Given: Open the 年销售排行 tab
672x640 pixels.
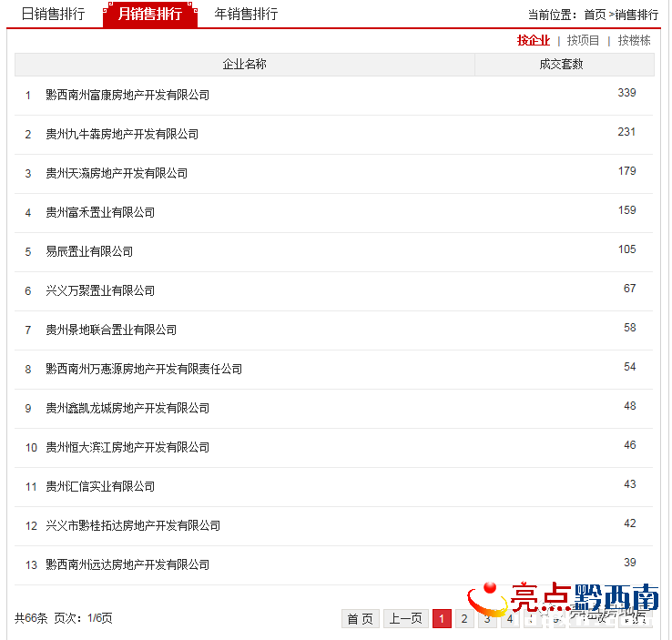Looking at the screenshot, I should pos(246,15).
